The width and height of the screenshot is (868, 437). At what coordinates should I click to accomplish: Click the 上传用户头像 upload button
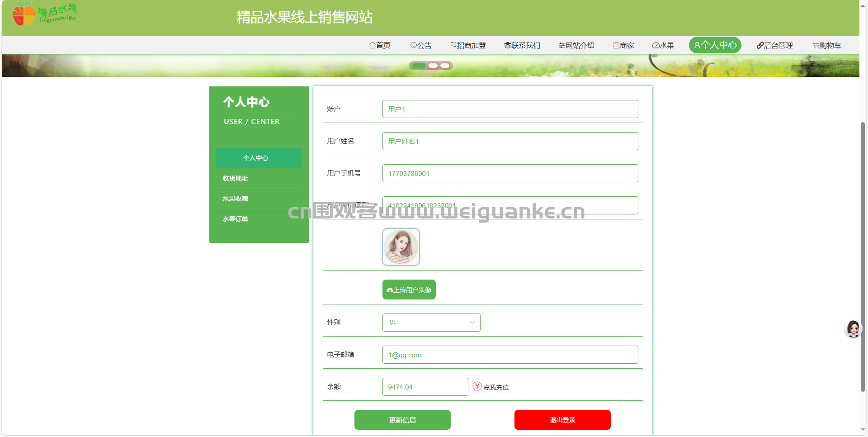[x=409, y=290]
